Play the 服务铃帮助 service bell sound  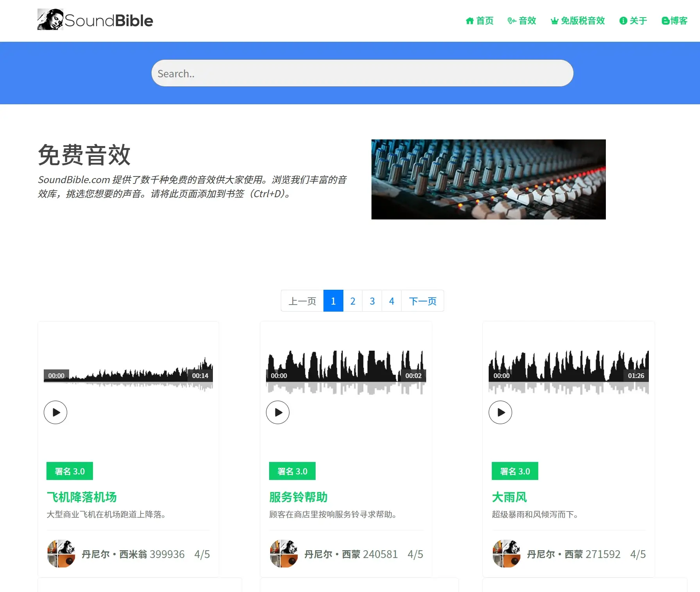point(278,412)
